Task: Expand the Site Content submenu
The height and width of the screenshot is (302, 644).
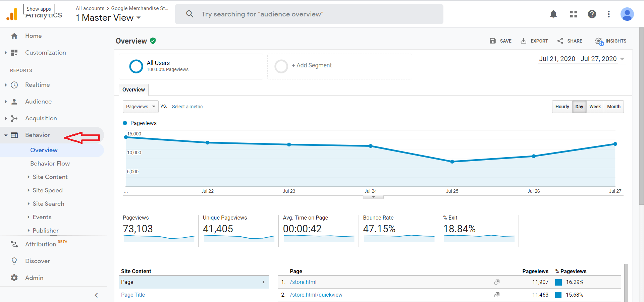Action: click(x=29, y=177)
